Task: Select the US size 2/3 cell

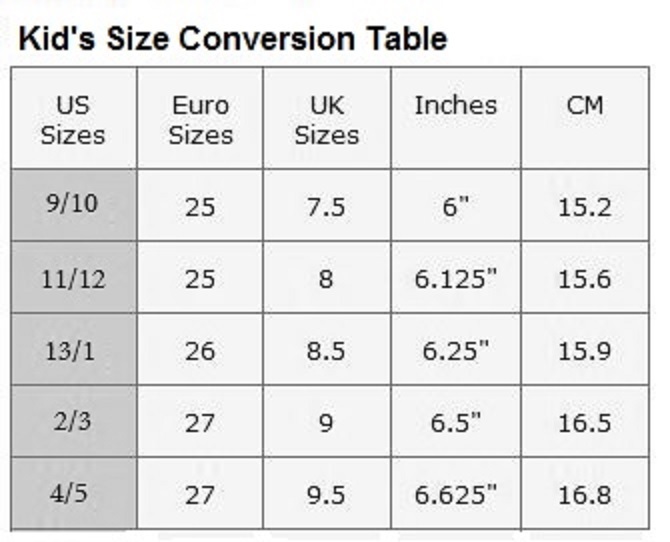Action: [73, 421]
